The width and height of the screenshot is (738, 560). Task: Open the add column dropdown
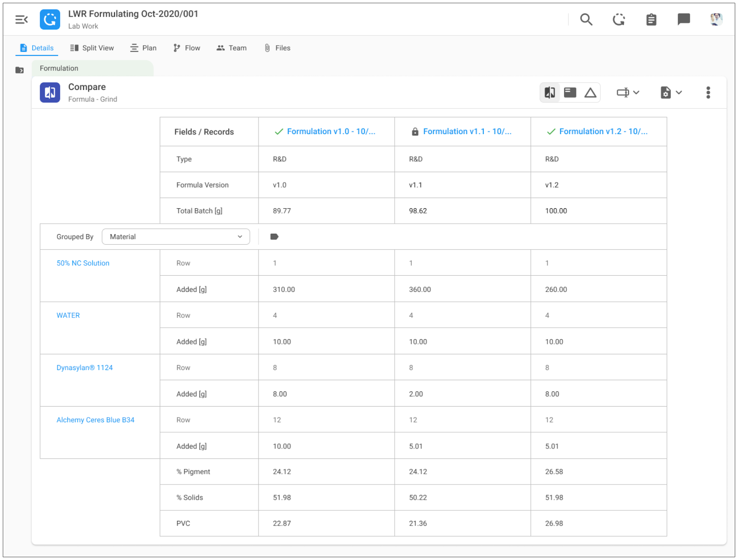tap(628, 92)
